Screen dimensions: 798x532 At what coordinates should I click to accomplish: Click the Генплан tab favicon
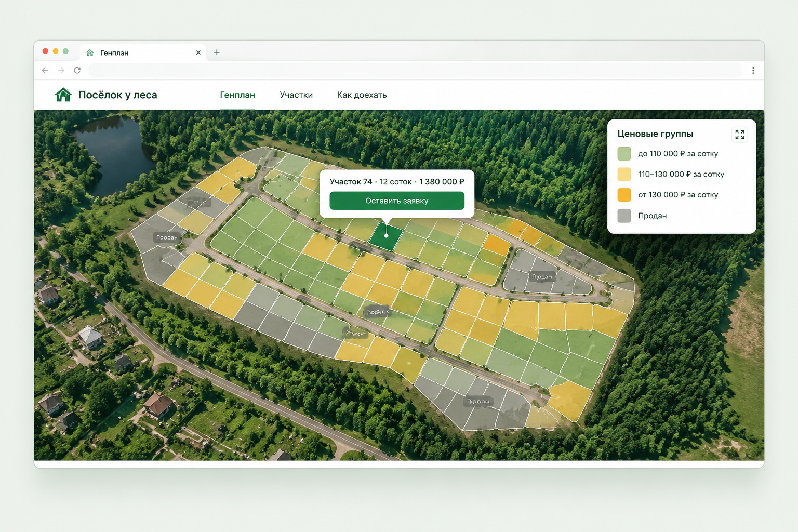point(90,52)
